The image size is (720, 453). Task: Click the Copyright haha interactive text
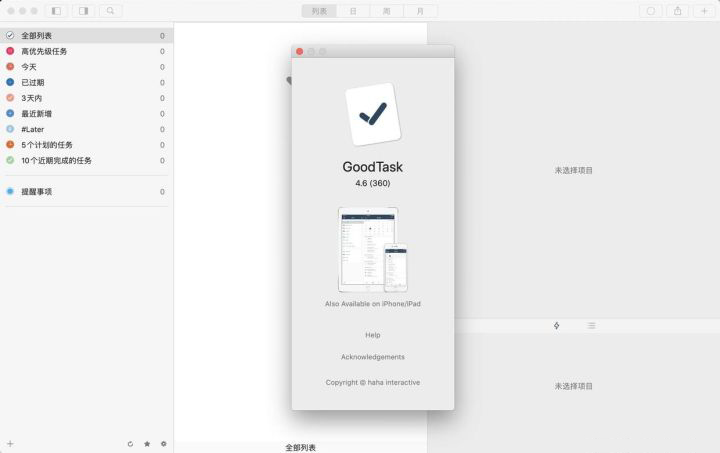pos(373,382)
